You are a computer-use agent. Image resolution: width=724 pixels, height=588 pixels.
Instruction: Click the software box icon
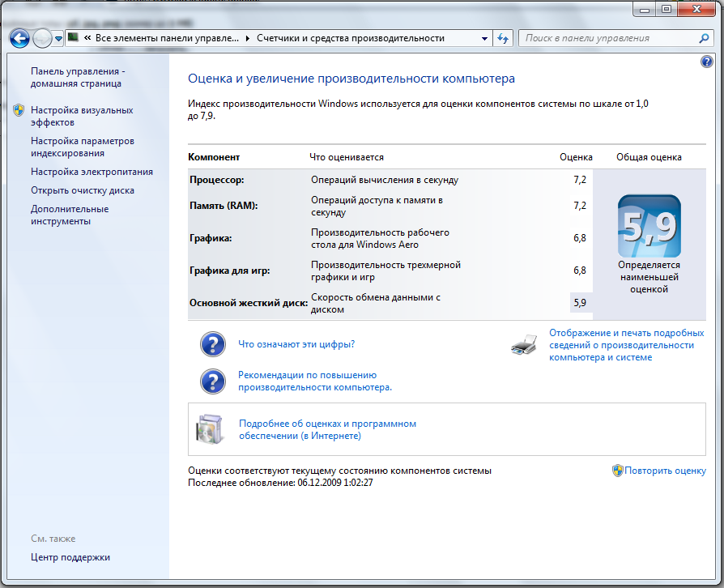[211, 429]
